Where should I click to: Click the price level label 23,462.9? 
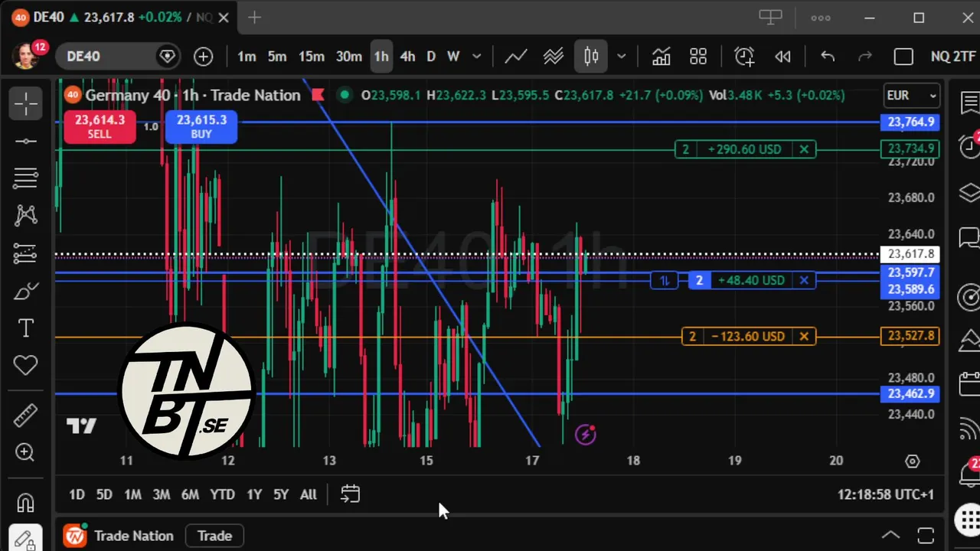coord(910,394)
